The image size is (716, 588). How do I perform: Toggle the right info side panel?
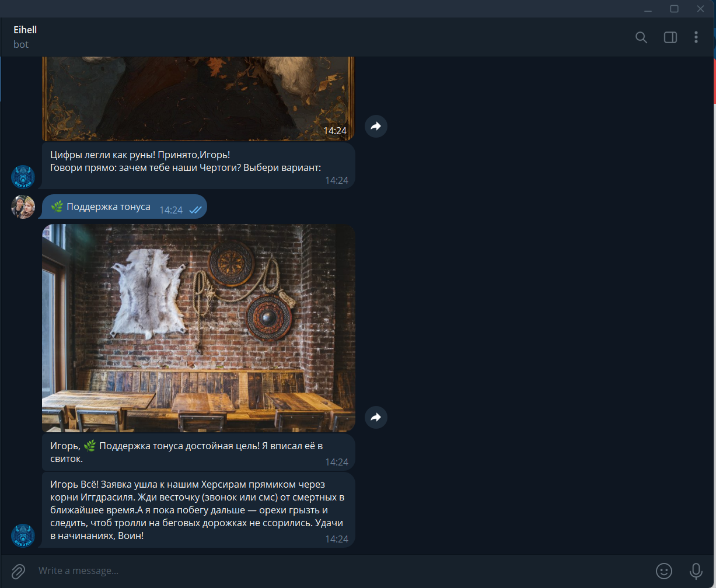[x=670, y=37]
